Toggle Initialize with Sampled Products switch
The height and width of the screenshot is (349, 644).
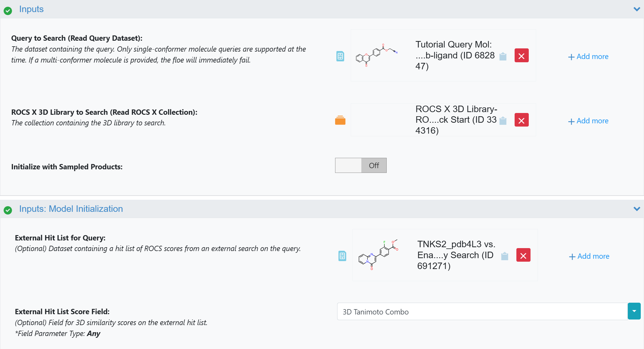[361, 165]
